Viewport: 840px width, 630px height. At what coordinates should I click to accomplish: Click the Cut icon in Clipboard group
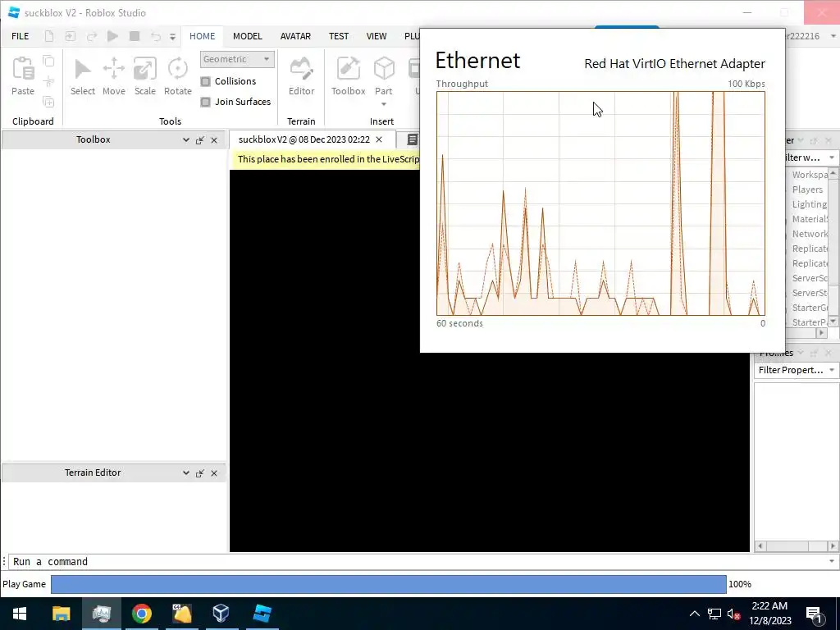coord(48,81)
